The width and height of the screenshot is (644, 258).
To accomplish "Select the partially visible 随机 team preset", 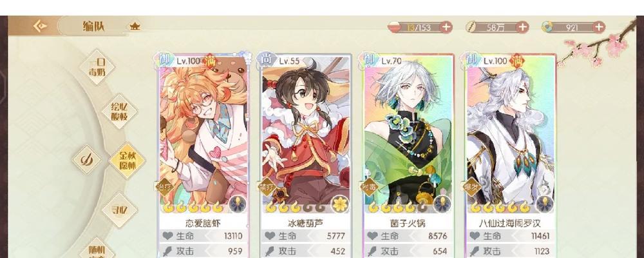I will pos(97,250).
